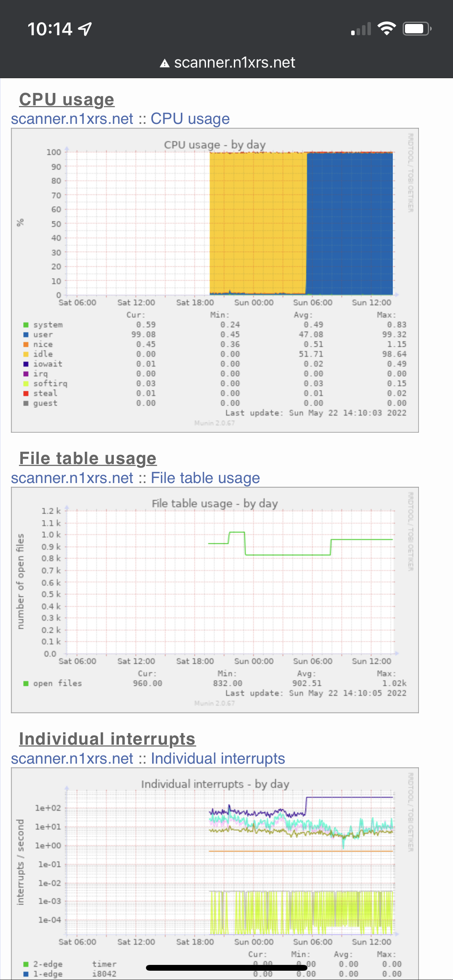Tap the idle Avg value 51.71
The image size is (453, 980).
tap(311, 354)
